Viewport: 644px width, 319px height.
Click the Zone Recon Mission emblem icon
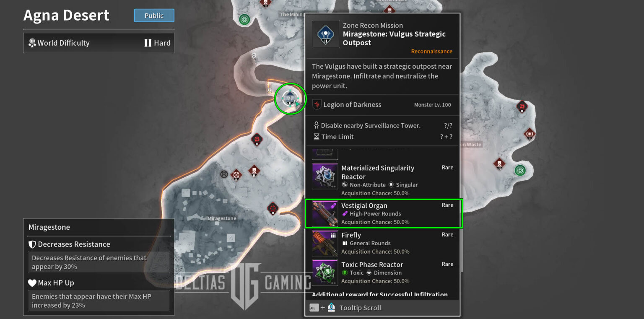click(325, 34)
